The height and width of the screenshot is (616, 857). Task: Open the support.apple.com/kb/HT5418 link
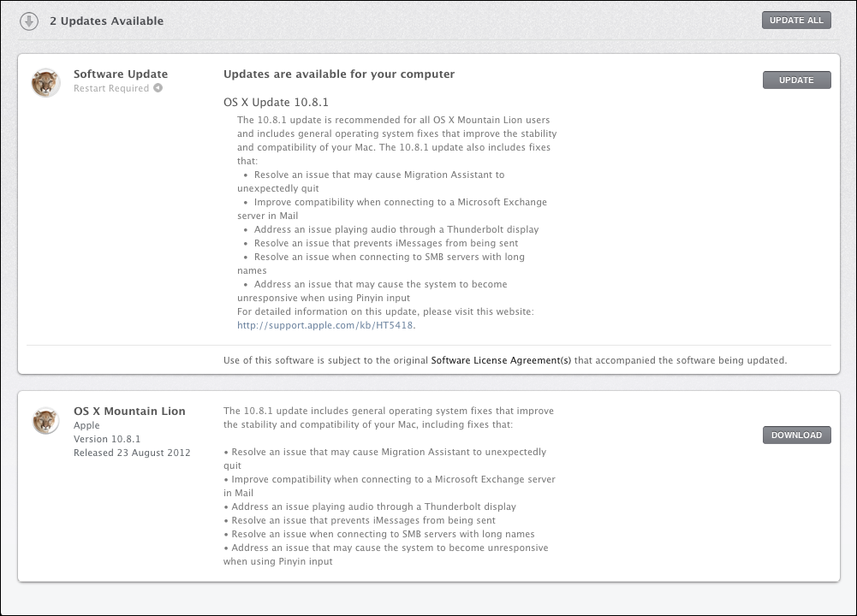pos(325,325)
